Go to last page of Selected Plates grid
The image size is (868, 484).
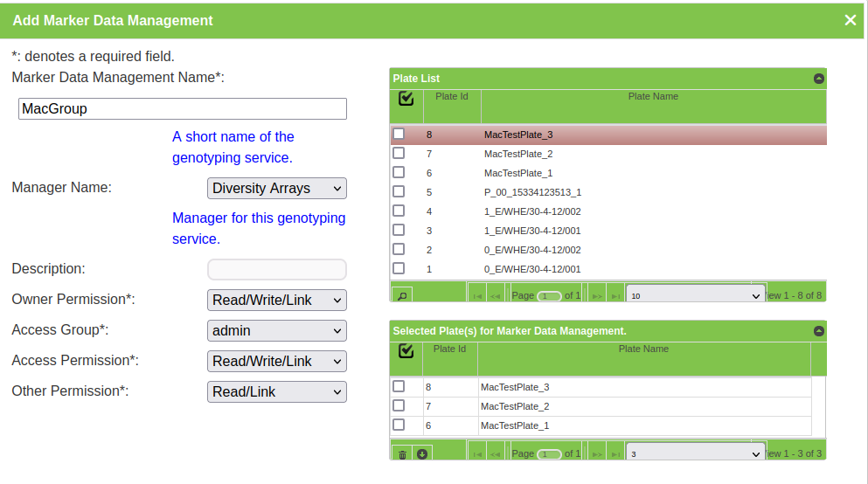[615, 454]
